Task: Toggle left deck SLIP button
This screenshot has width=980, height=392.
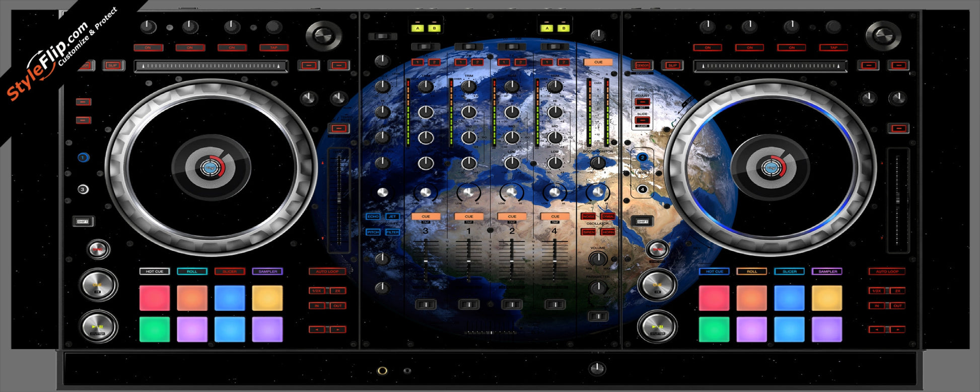Action: coord(113,66)
